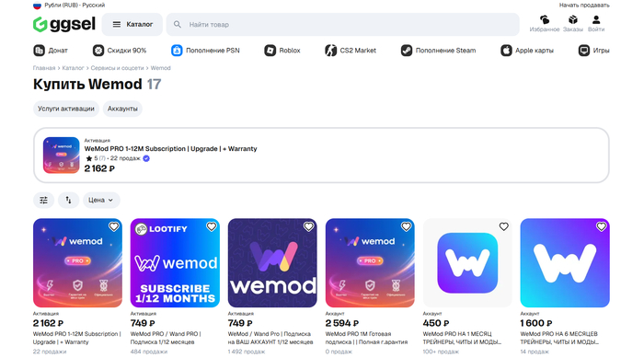
Task: Go to Сервисы и соцсети breadcrumb
Action: [117, 68]
